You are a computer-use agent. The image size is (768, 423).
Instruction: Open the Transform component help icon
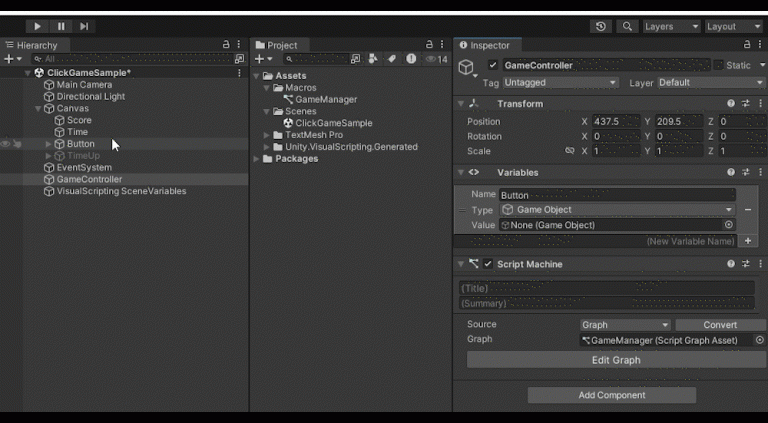pyautogui.click(x=731, y=104)
